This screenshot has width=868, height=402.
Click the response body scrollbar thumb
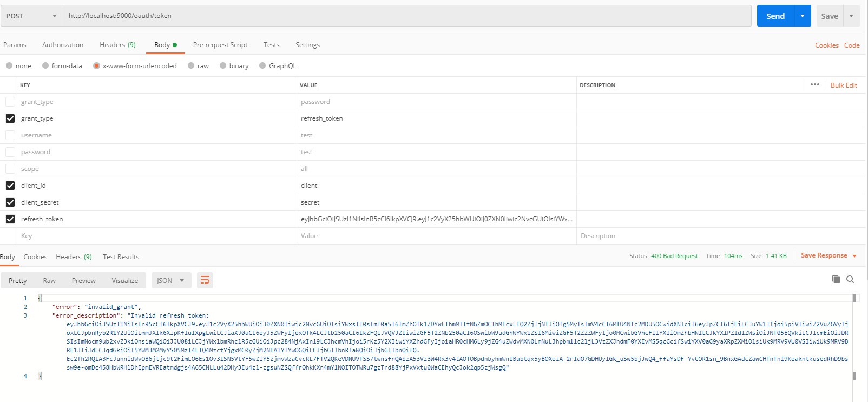click(854, 298)
